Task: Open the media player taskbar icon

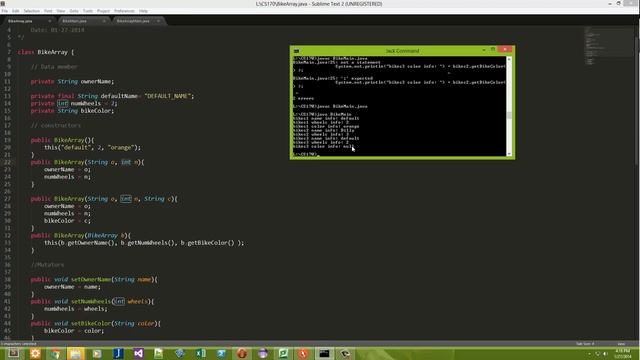Action: (97, 353)
